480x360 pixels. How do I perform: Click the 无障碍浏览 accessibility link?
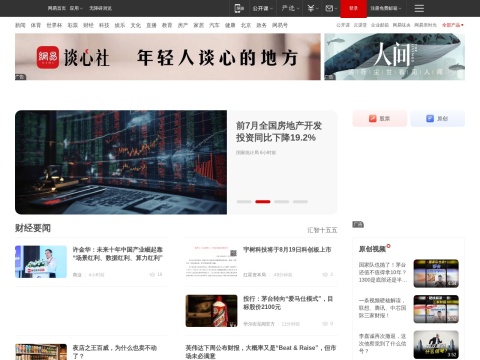[100, 8]
